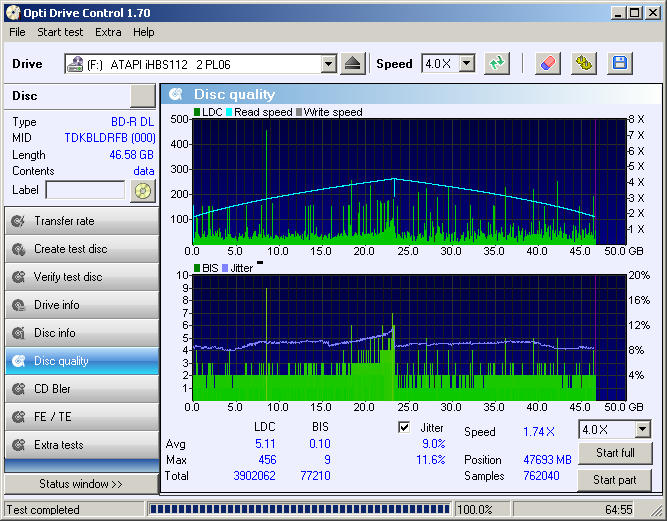Click the Extra tests sidebar icon
The width and height of the screenshot is (667, 521).
[18, 445]
